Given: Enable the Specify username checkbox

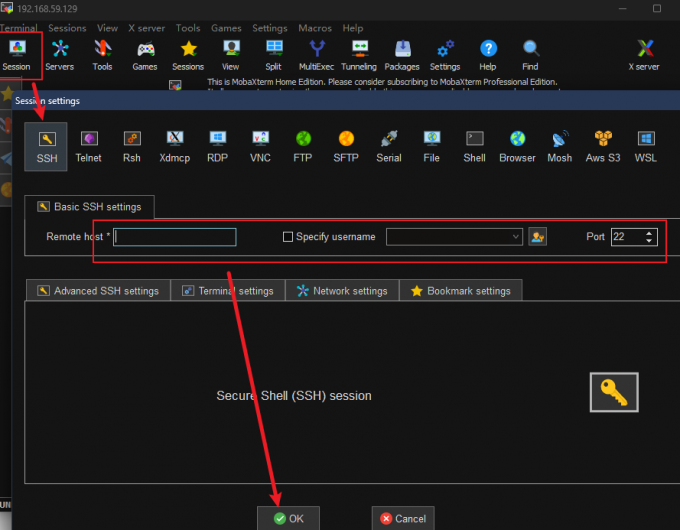Looking at the screenshot, I should pos(288,237).
